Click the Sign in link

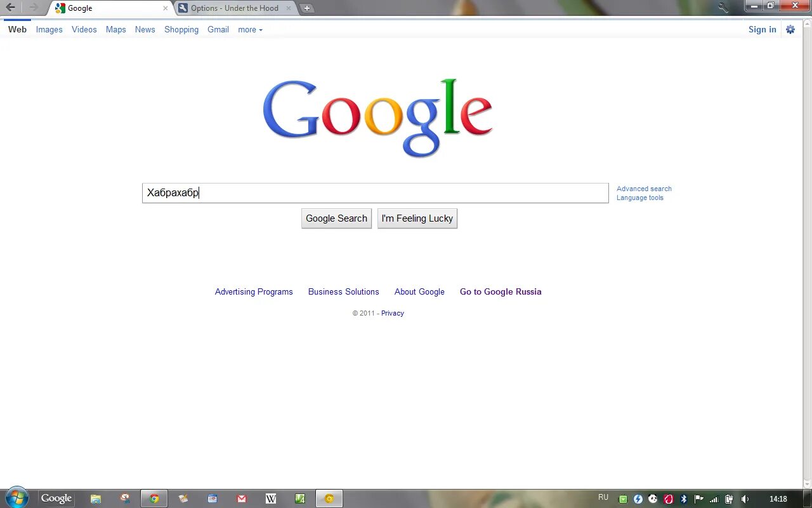click(763, 29)
